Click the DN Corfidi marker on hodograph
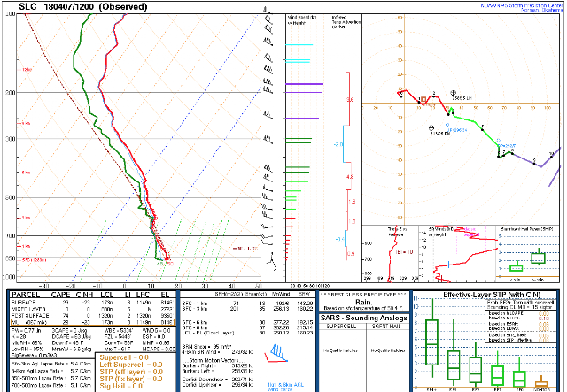 [x=498, y=141]
